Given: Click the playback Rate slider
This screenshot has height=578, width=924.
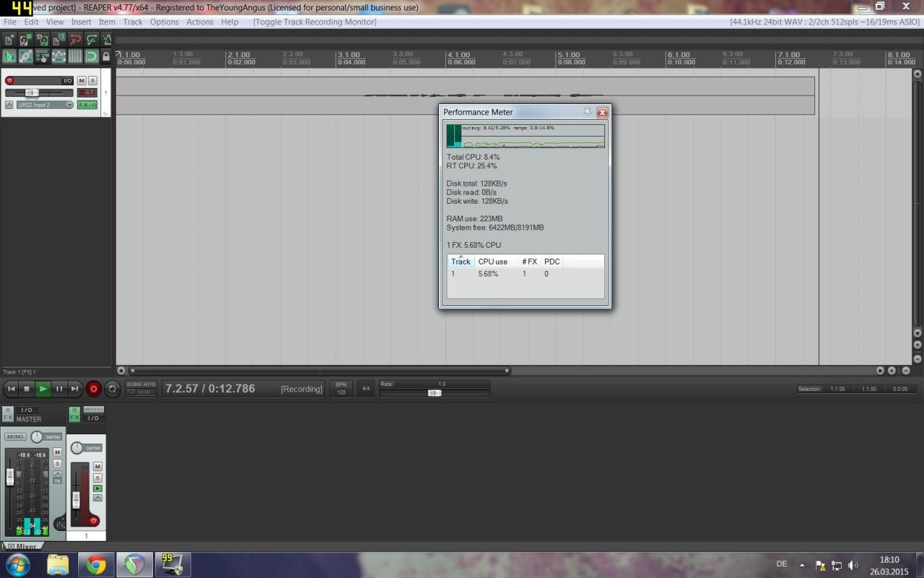Looking at the screenshot, I should (435, 393).
